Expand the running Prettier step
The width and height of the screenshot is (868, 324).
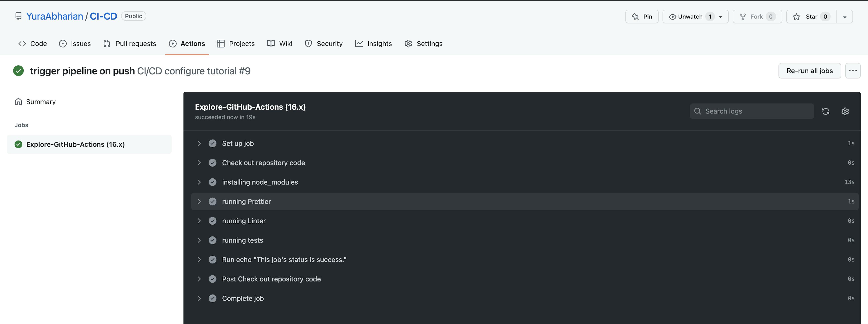pyautogui.click(x=200, y=201)
